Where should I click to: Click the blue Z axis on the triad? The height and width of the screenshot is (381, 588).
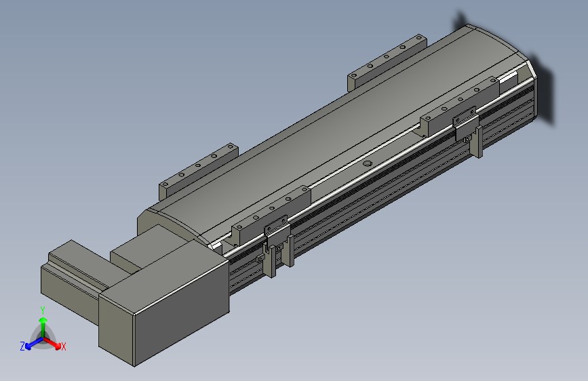[x=34, y=344]
